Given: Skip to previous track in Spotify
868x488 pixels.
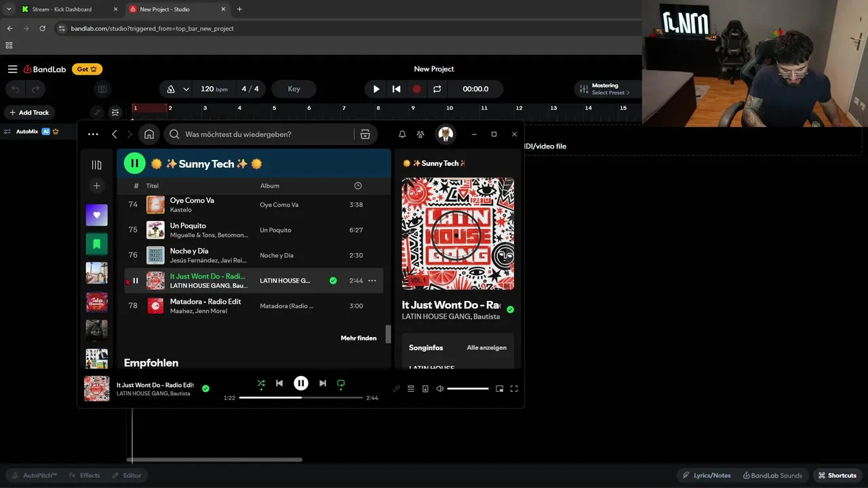Looking at the screenshot, I should 279,384.
